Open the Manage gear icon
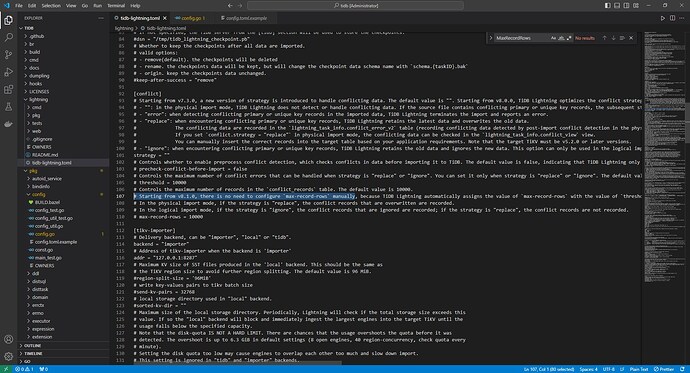The height and width of the screenshot is (373, 690). [8, 356]
